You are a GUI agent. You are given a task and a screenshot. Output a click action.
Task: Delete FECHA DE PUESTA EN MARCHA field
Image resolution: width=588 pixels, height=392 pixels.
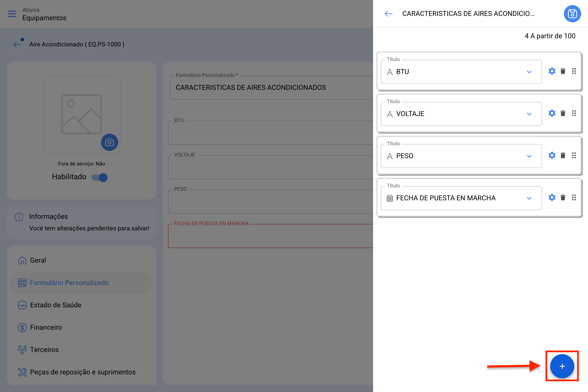coord(563,198)
